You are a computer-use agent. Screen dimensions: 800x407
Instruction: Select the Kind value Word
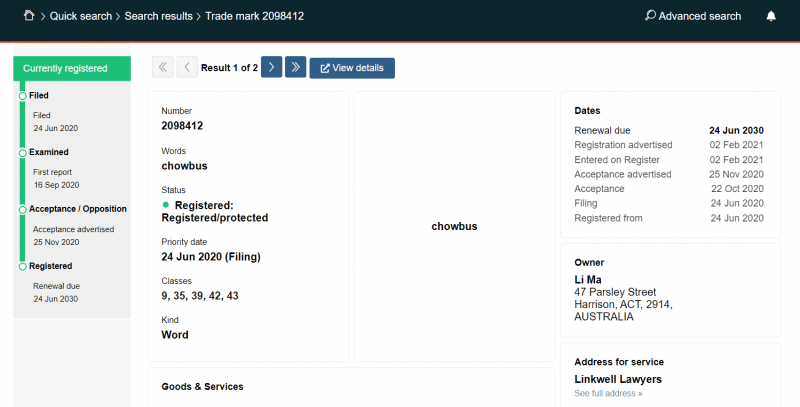click(x=175, y=335)
